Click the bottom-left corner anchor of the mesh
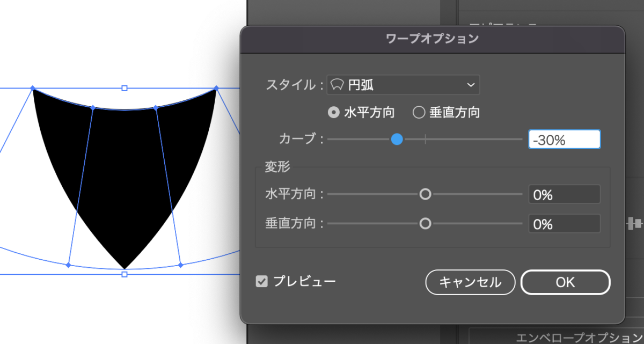The width and height of the screenshot is (644, 344). click(68, 264)
